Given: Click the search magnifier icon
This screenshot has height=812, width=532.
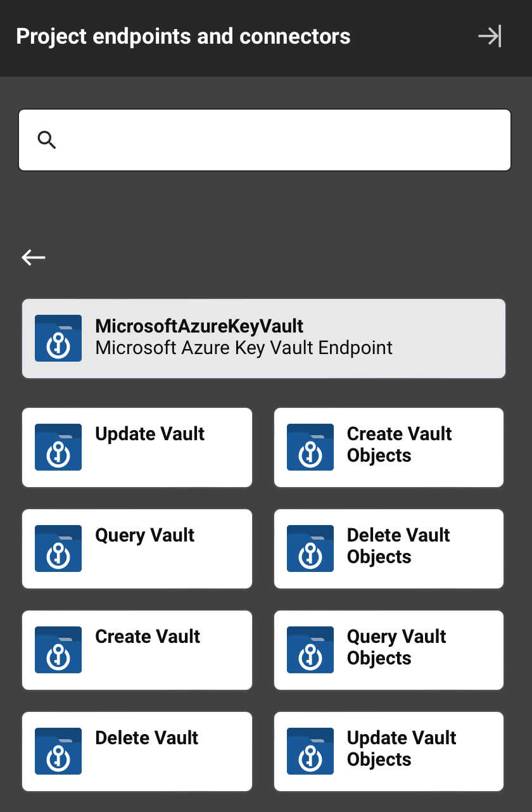Looking at the screenshot, I should click(47, 139).
